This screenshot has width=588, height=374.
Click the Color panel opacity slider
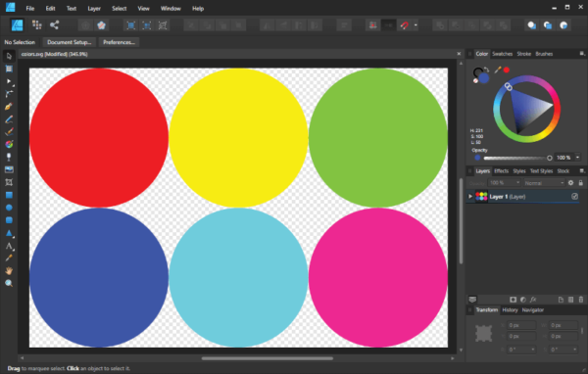point(516,158)
